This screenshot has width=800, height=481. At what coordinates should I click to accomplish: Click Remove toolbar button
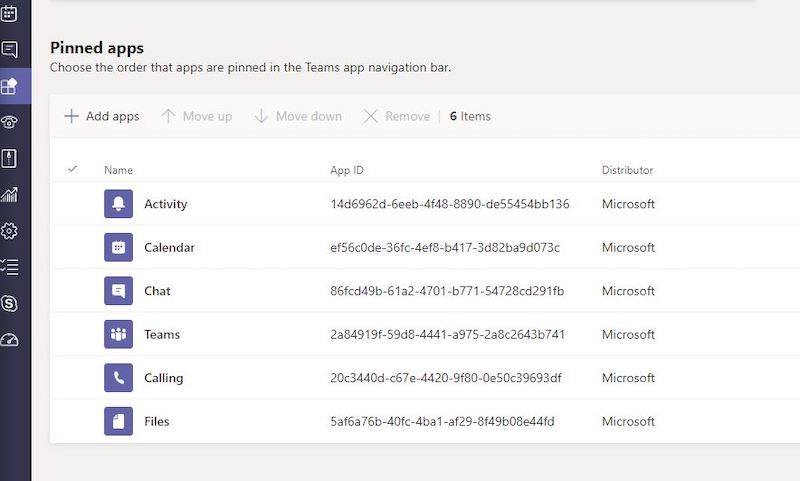396,116
